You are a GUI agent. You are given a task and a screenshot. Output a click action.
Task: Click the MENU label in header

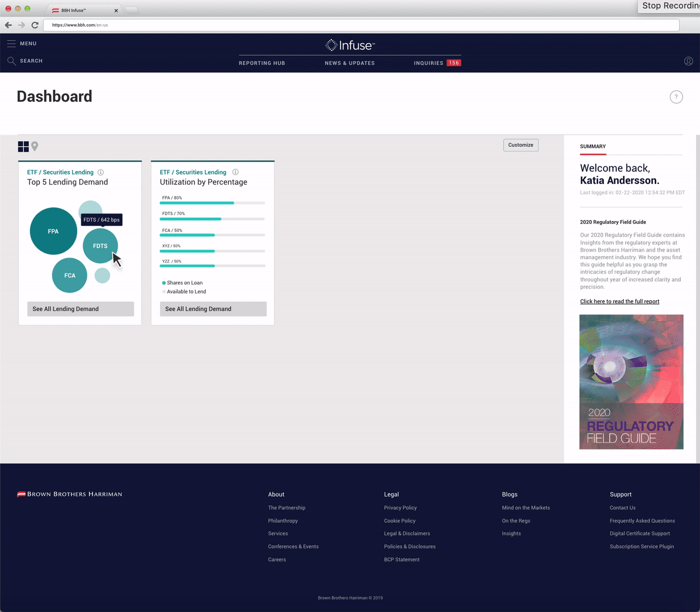coord(28,44)
